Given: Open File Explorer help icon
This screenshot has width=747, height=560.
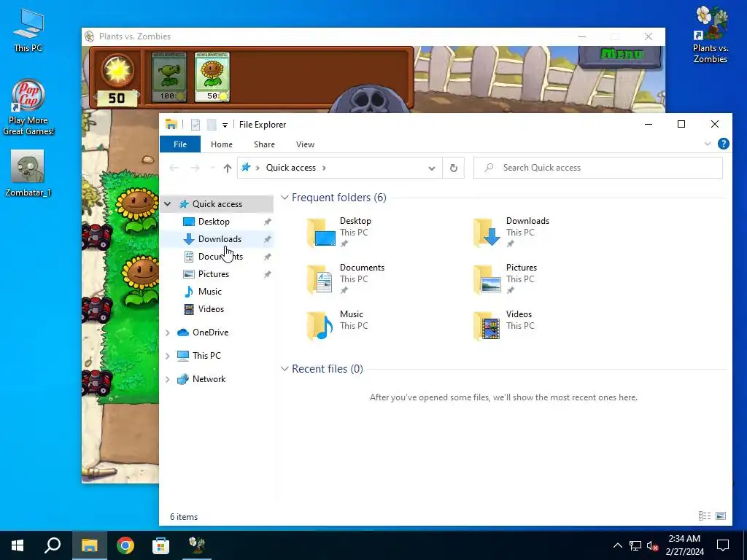Looking at the screenshot, I should pyautogui.click(x=723, y=144).
